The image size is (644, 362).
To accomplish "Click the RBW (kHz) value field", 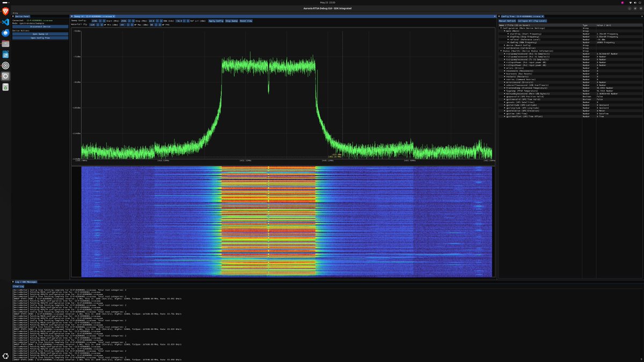I will point(152,21).
